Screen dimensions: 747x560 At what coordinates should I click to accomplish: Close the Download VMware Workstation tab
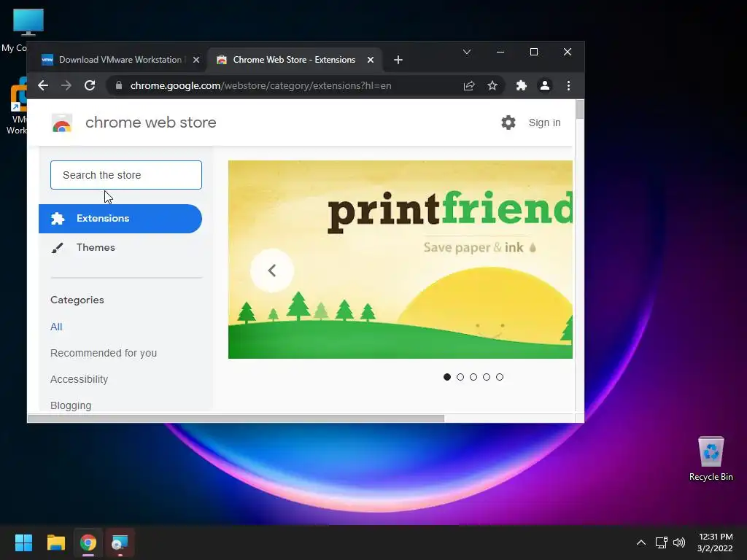pyautogui.click(x=196, y=60)
